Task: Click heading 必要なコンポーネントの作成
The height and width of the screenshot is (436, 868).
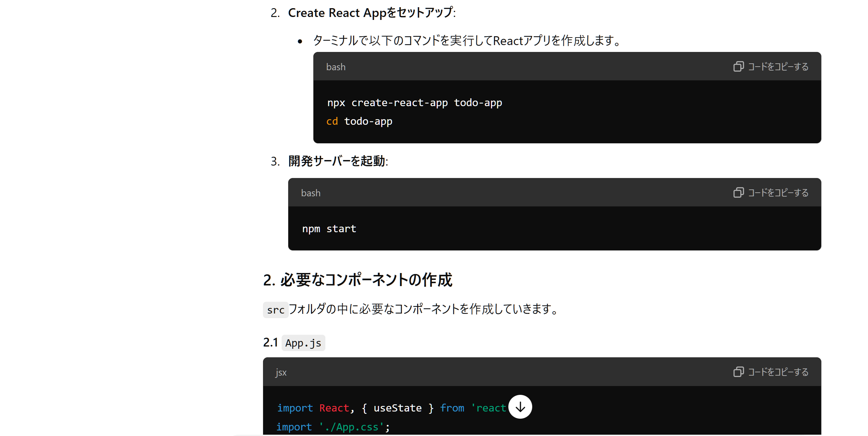Action: pos(357,280)
